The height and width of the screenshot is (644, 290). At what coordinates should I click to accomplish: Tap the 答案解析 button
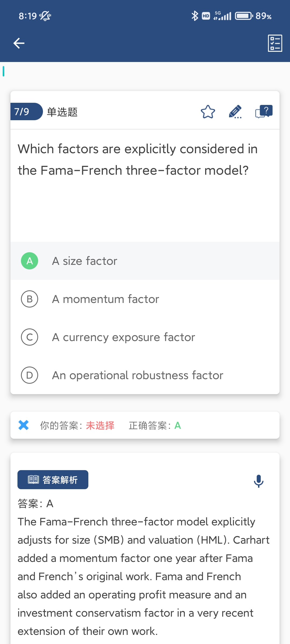(x=53, y=480)
